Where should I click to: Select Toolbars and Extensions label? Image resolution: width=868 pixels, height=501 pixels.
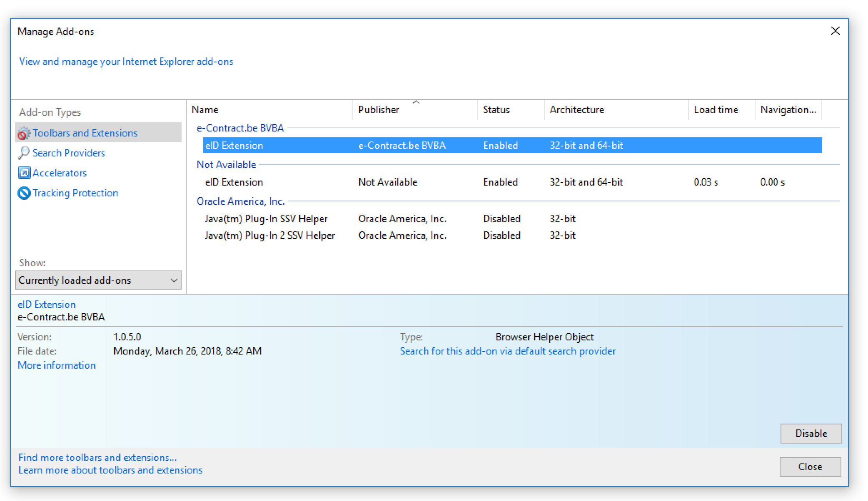(x=85, y=133)
